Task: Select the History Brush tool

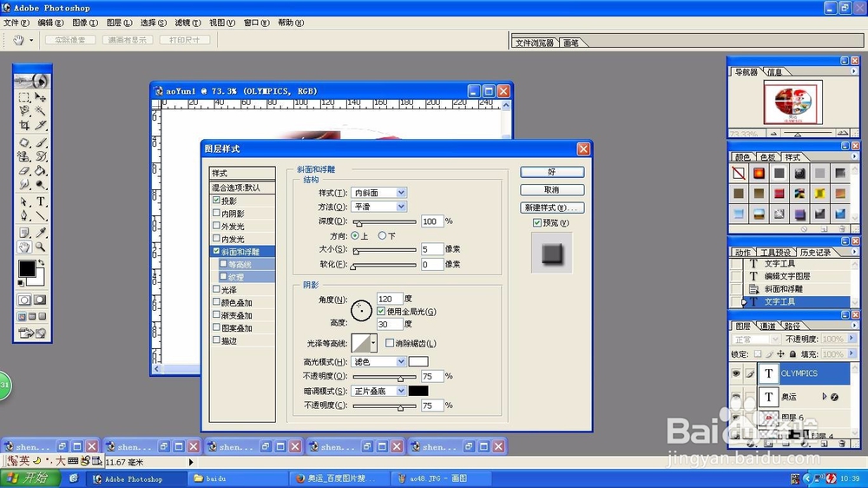Action: click(41, 157)
